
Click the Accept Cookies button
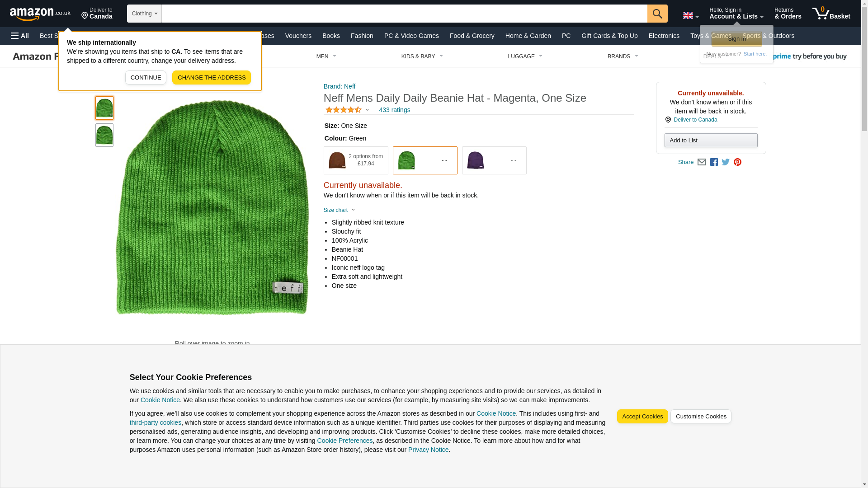pos(642,417)
